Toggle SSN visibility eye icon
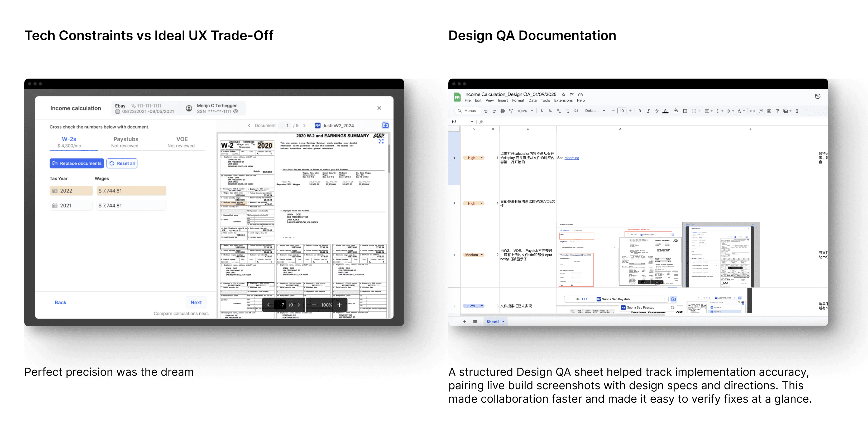 coord(236,112)
